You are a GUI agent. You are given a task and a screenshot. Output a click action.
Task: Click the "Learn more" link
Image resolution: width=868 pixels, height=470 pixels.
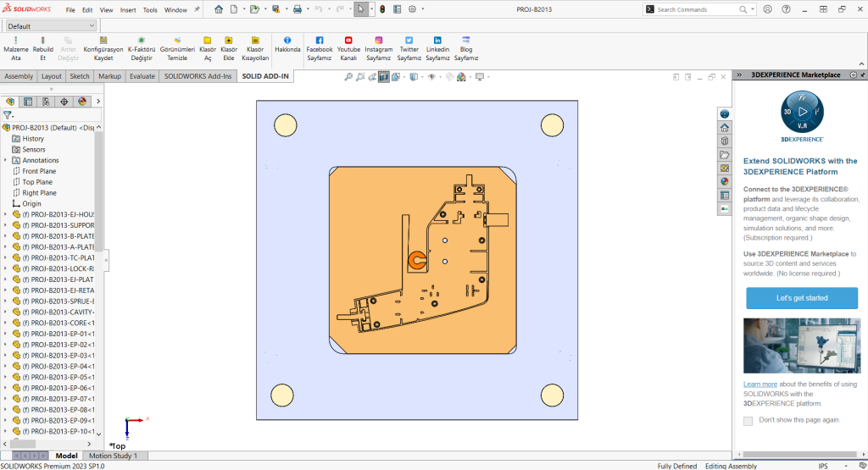[x=760, y=384]
